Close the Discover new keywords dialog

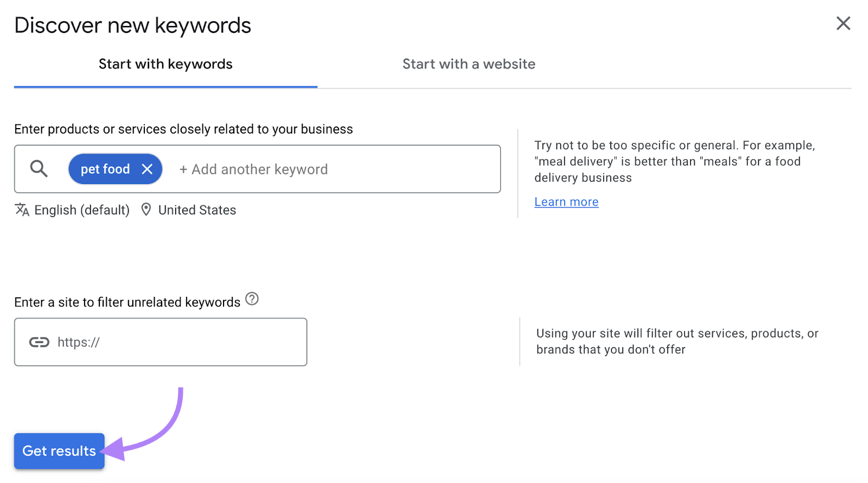(x=843, y=23)
